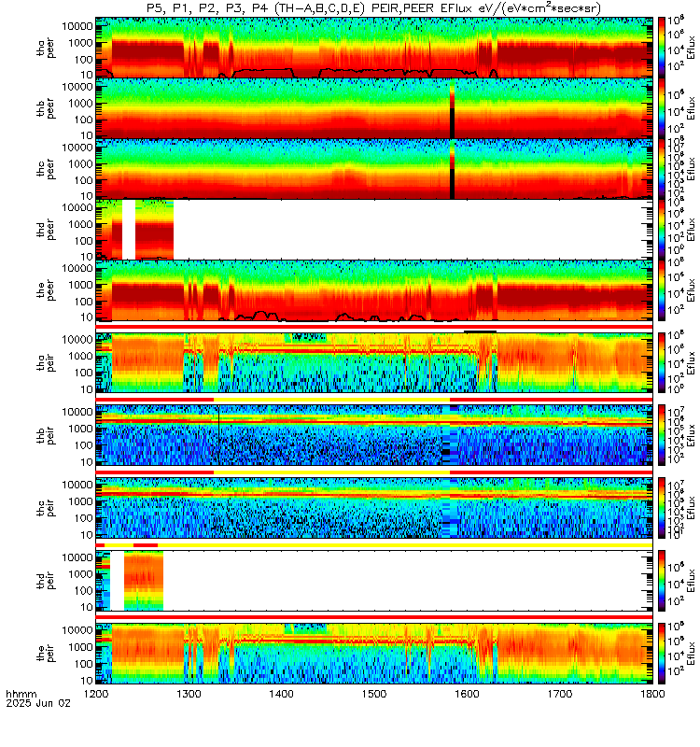700x747 pixels.
Task: Click the color bar beside the peer panel
Action: 662,289
